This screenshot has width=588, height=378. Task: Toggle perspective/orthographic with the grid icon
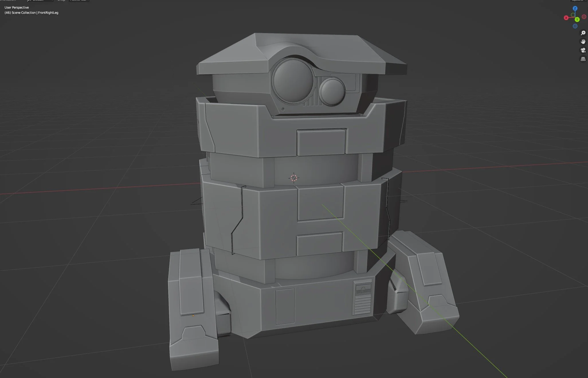[x=583, y=59]
